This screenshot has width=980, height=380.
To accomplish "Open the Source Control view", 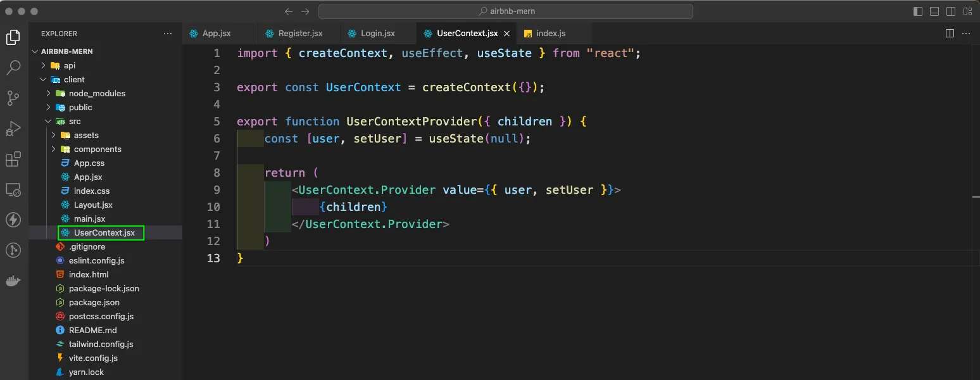I will coord(13,98).
